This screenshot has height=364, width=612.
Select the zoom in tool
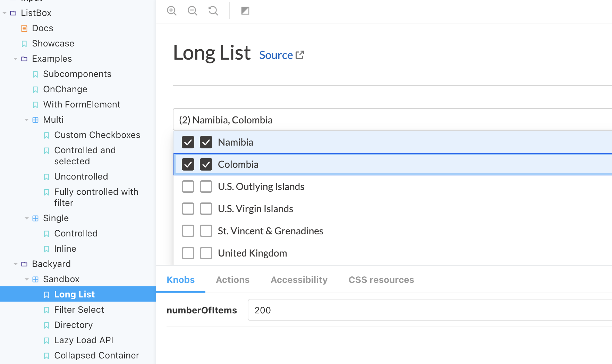pyautogui.click(x=171, y=11)
